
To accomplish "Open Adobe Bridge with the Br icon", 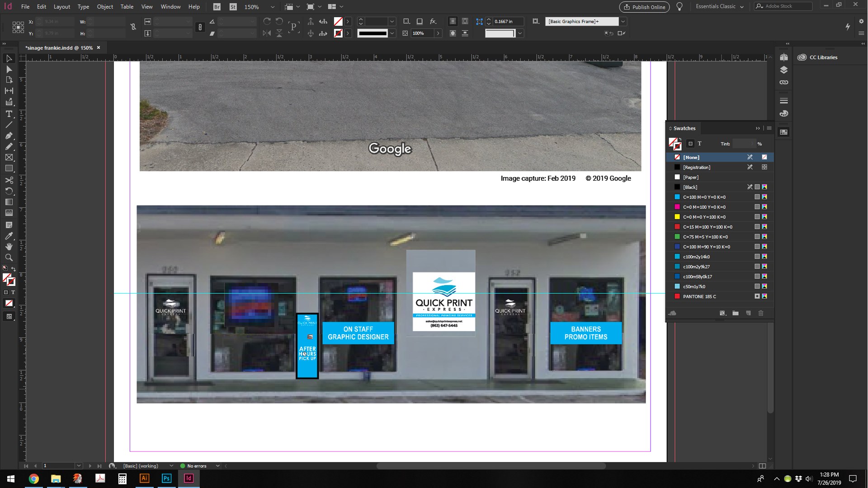I will click(x=217, y=7).
